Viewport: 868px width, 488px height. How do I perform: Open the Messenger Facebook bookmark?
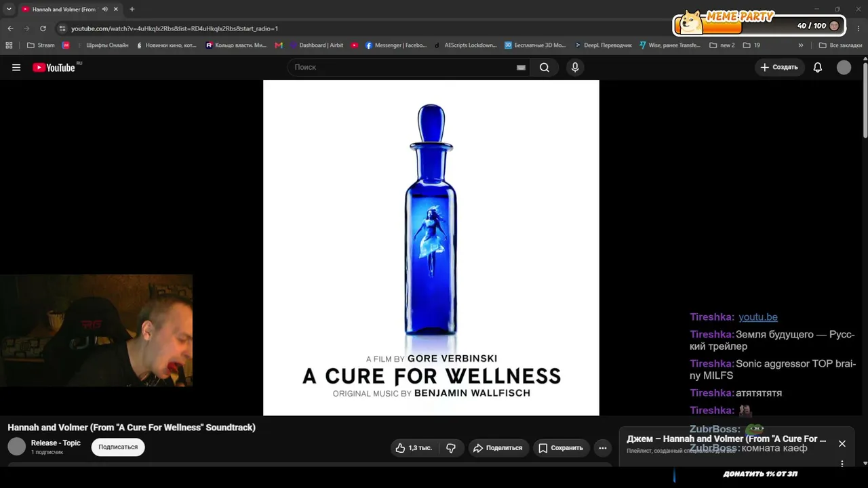tap(396, 45)
